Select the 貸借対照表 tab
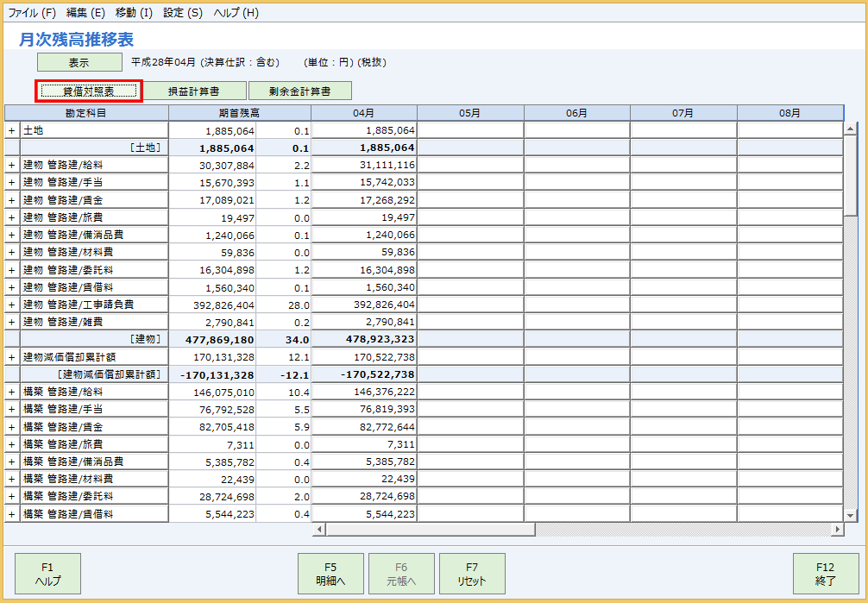 coord(88,90)
